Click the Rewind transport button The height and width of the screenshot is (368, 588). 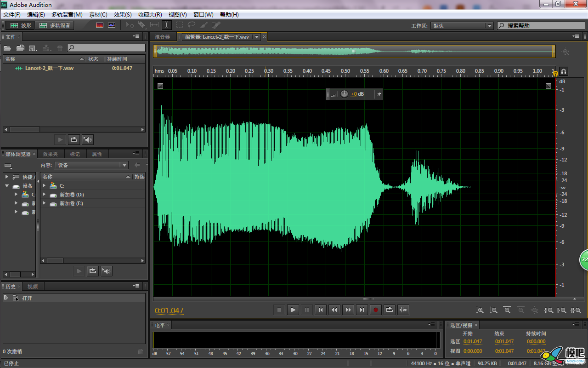click(334, 310)
